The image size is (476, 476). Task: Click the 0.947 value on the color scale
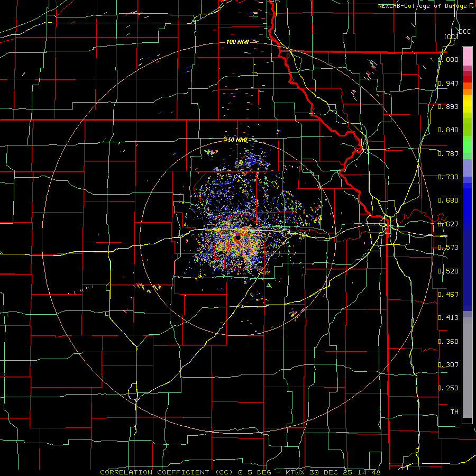[448, 83]
